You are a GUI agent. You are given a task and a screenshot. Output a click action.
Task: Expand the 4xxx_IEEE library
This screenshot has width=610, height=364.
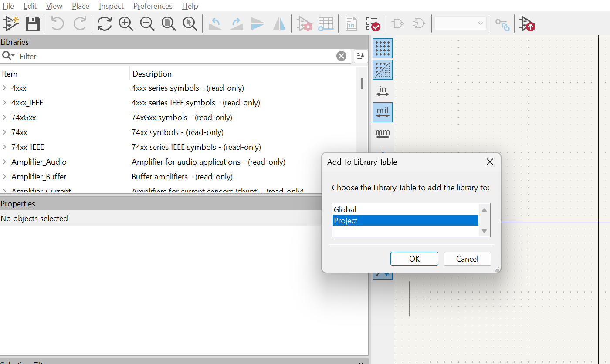4,103
